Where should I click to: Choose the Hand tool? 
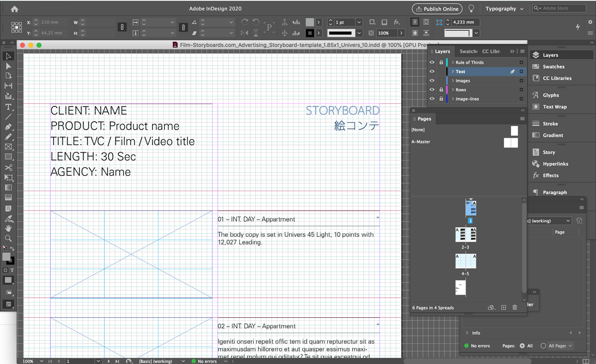(x=8, y=228)
